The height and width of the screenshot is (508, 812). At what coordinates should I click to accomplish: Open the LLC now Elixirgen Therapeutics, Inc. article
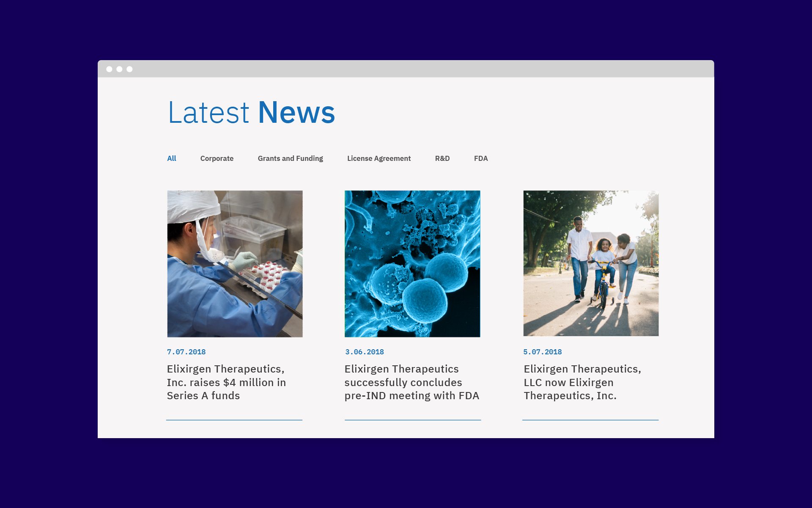(582, 382)
